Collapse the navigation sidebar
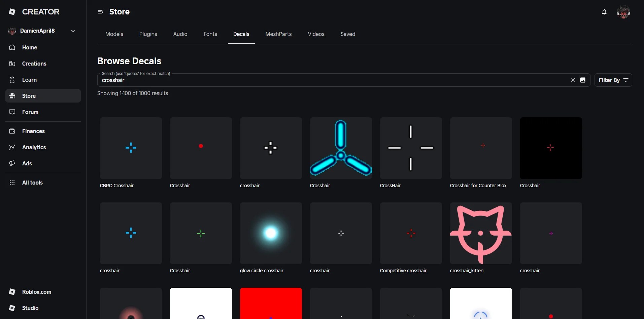The width and height of the screenshot is (644, 319). (101, 12)
